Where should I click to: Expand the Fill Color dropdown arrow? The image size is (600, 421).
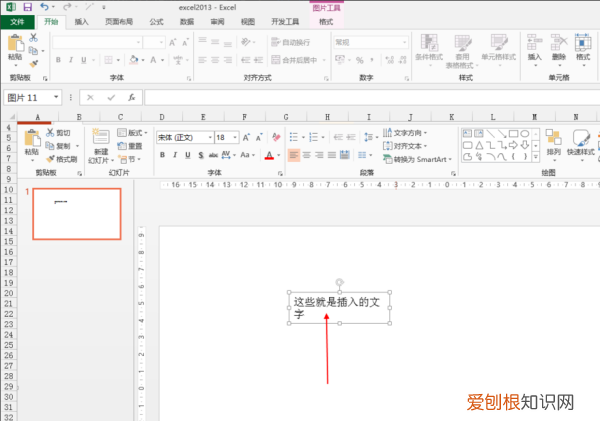click(x=143, y=60)
